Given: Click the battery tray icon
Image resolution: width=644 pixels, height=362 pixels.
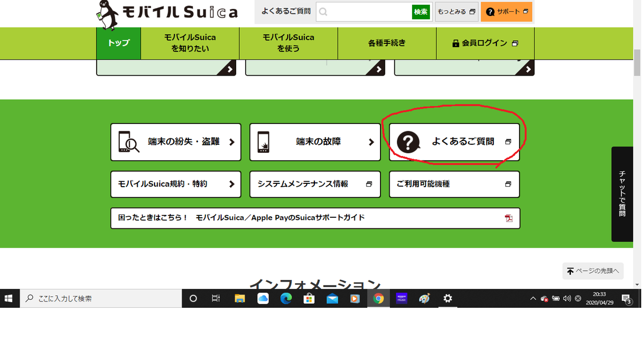Looking at the screenshot, I should (556, 299).
